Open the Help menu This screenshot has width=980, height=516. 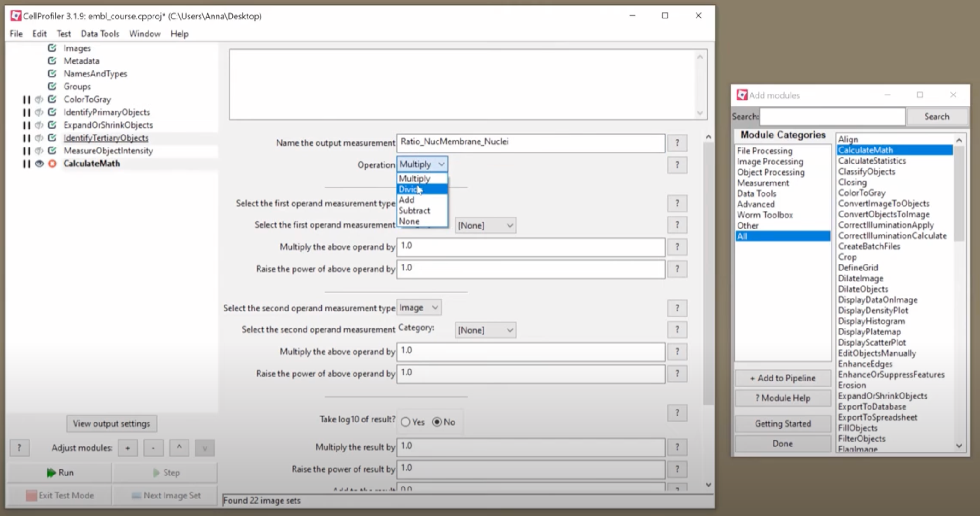179,34
